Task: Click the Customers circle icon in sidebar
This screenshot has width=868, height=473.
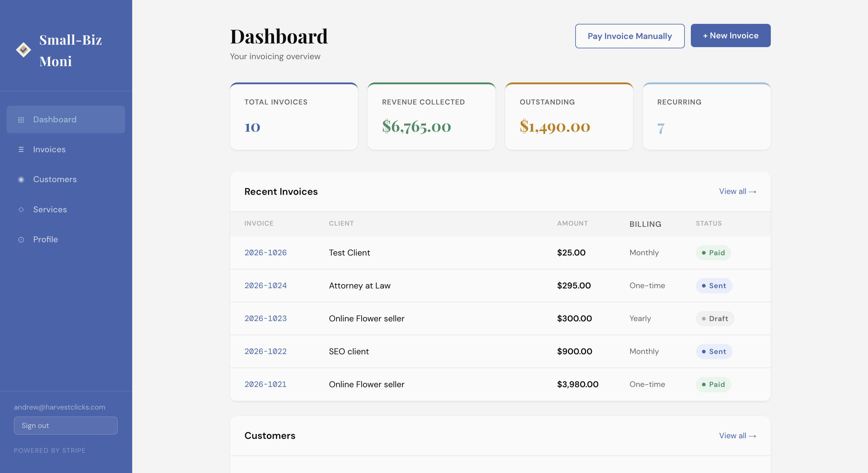Action: pyautogui.click(x=21, y=179)
